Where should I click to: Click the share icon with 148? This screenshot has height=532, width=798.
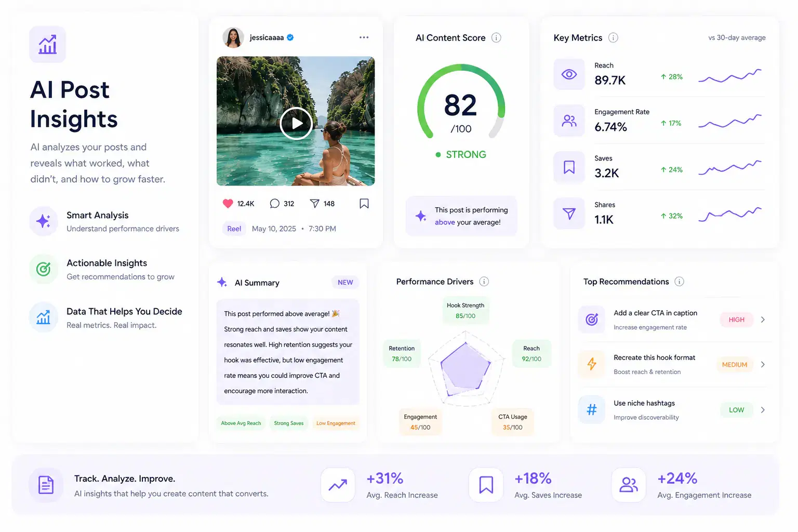[x=315, y=204]
